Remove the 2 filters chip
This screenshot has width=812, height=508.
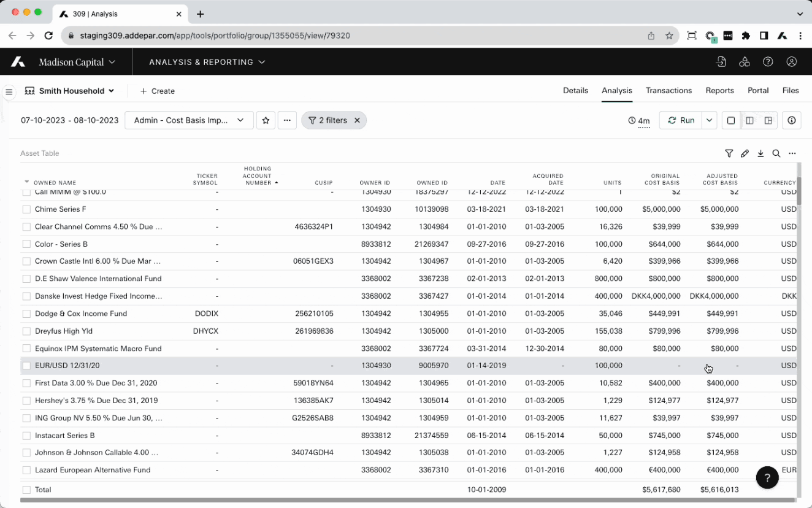(357, 120)
